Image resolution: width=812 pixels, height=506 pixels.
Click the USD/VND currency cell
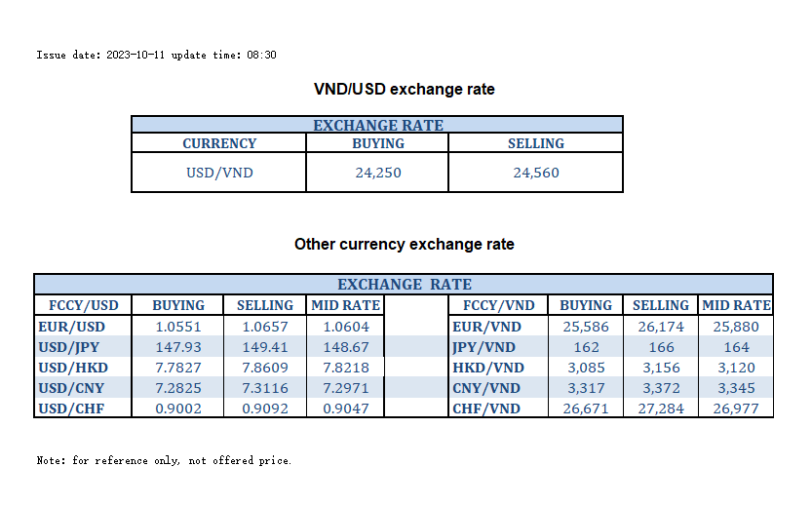tap(219, 174)
